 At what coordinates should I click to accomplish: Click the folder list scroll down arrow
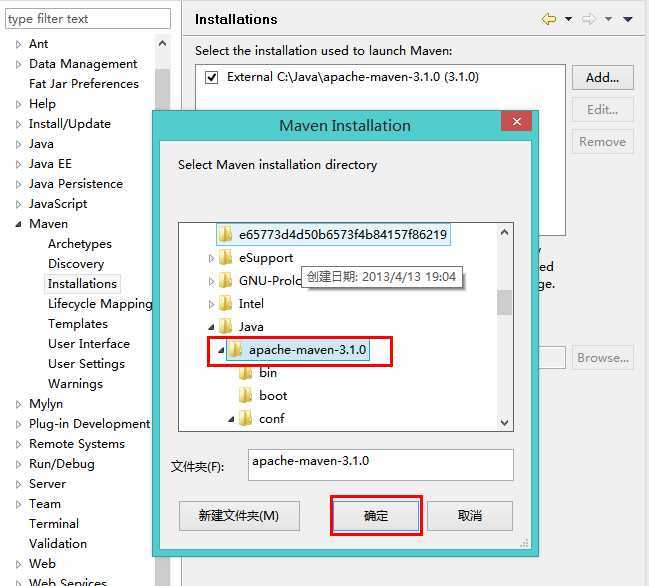pos(504,422)
